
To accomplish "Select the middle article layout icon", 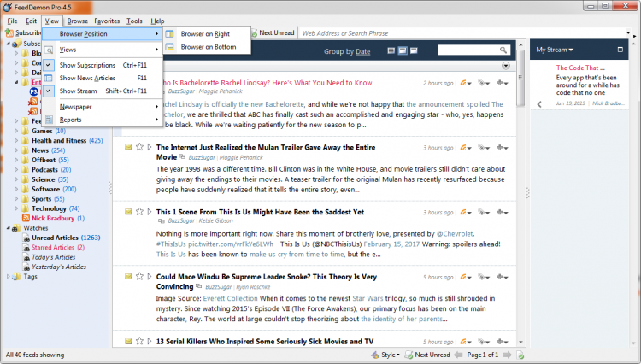I will pos(403,50).
